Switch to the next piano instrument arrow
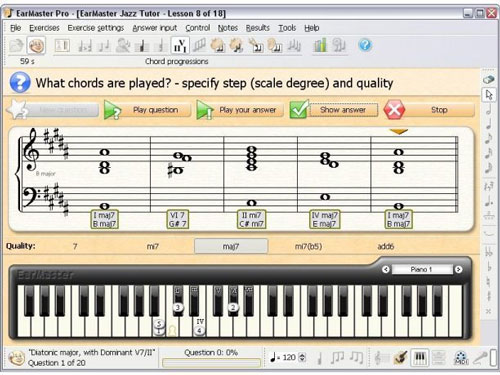The width and height of the screenshot is (500, 375). click(x=458, y=269)
